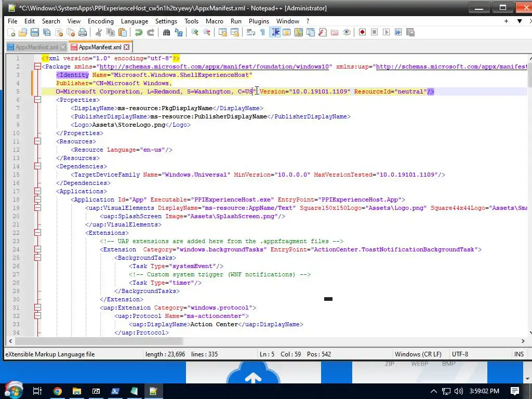Collapse the Dependencies fold on line 14
Screen dimensions: 532x399
tap(37, 167)
